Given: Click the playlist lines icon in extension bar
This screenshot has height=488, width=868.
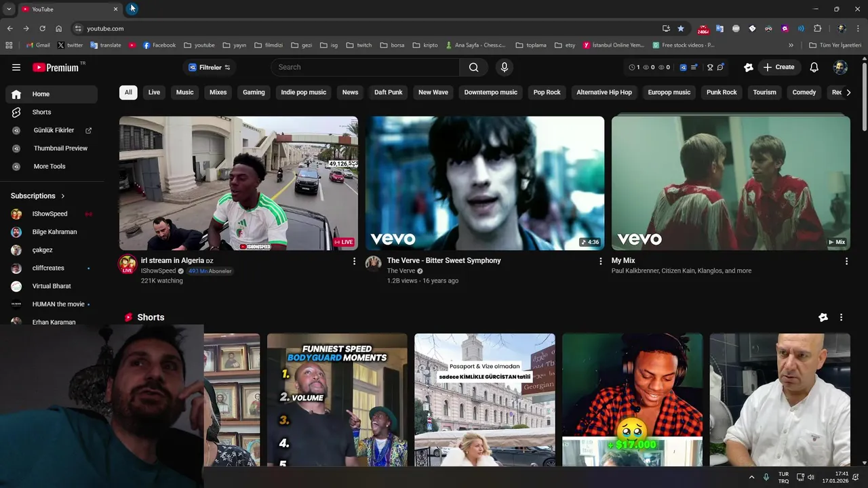Looking at the screenshot, I should pos(694,67).
